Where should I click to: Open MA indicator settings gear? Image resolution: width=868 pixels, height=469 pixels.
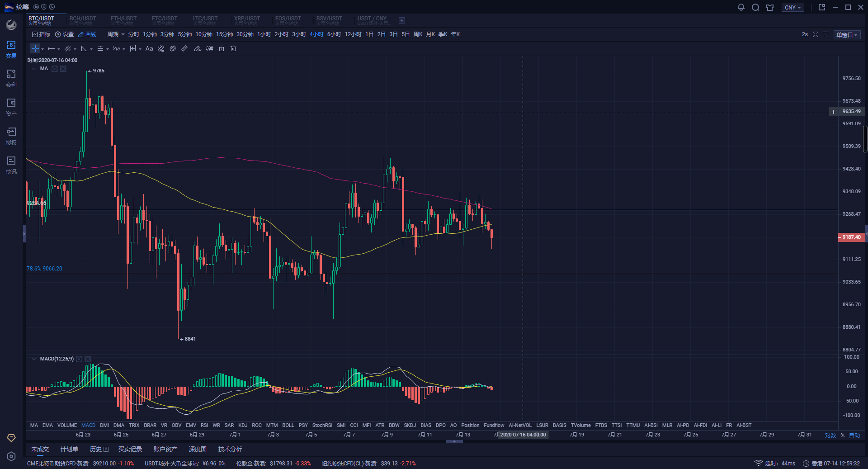point(55,69)
